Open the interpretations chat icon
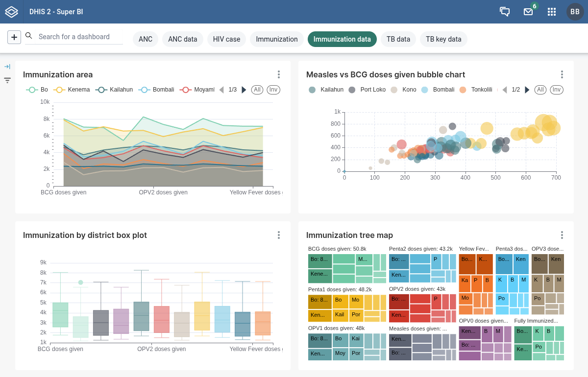 pyautogui.click(x=505, y=12)
